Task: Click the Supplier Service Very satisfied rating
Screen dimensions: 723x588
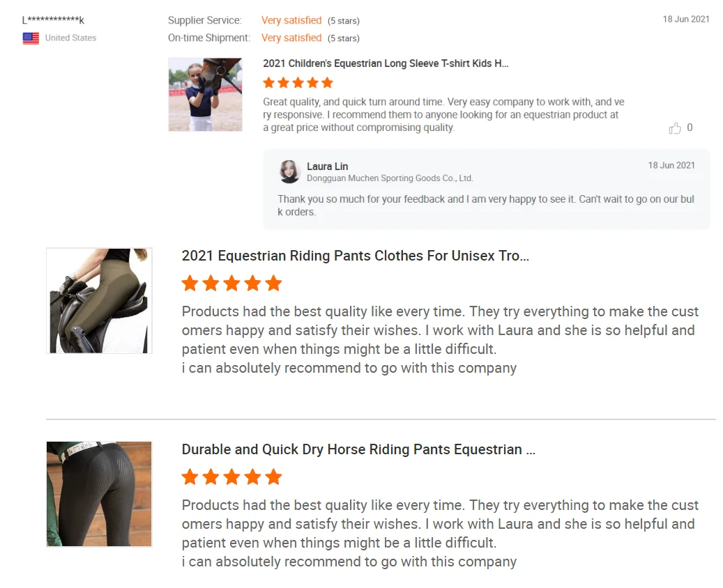Action: [x=291, y=20]
